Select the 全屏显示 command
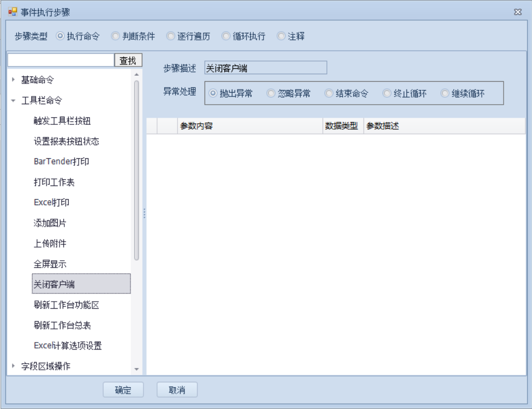This screenshot has height=409, width=532. 50,264
